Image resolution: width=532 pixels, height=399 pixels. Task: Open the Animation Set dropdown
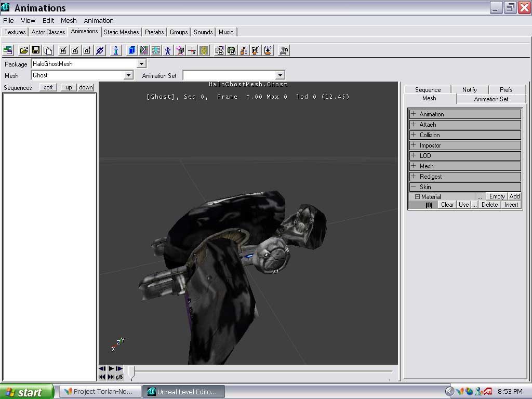coord(280,75)
